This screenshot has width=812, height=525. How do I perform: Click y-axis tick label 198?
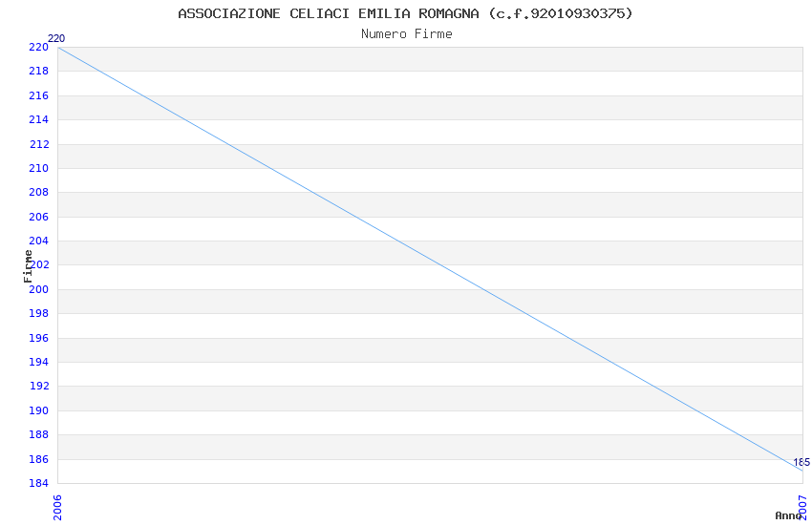38,313
